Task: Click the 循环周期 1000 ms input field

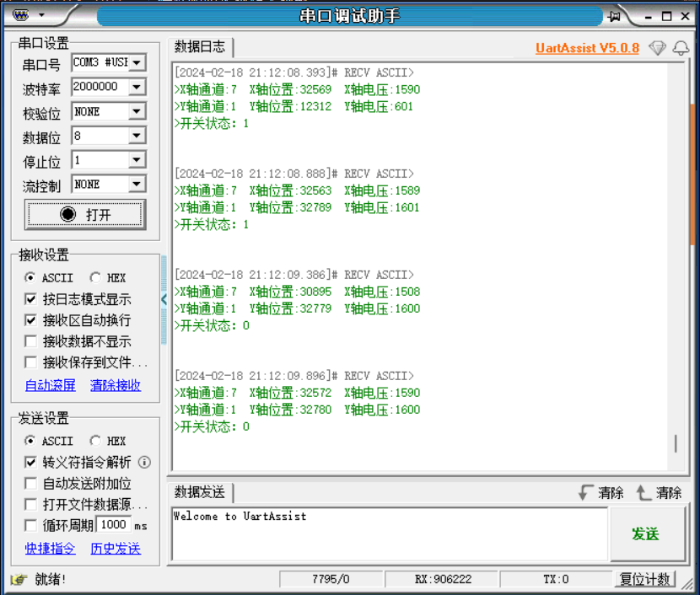Action: click(x=114, y=525)
